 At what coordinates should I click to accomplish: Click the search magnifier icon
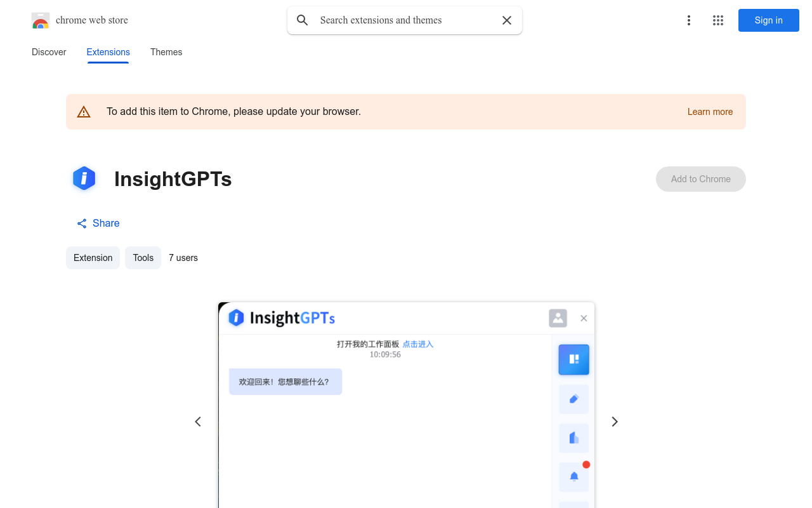tap(303, 20)
